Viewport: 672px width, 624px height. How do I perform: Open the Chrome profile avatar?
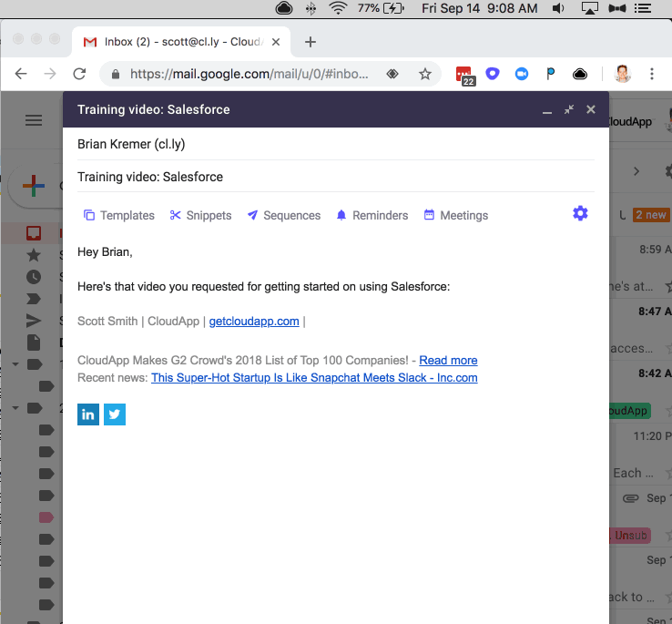click(623, 74)
